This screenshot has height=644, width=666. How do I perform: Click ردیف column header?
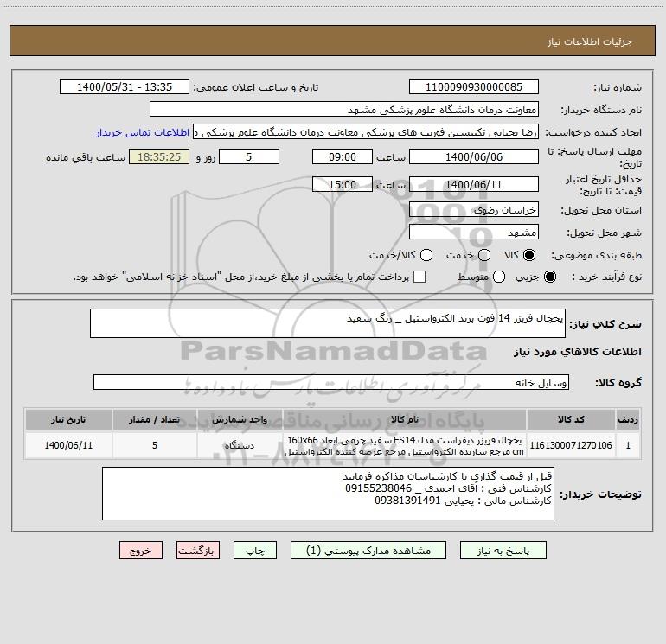pos(628,419)
